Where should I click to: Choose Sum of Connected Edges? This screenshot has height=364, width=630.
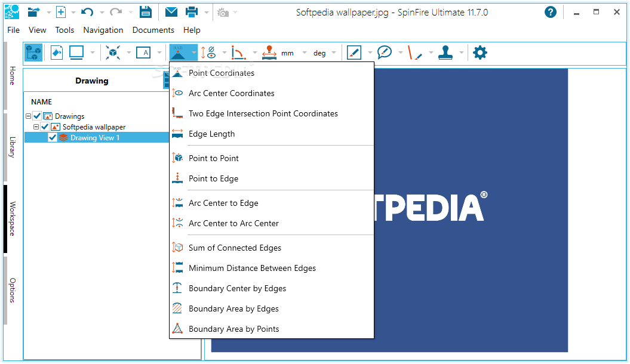(272, 248)
